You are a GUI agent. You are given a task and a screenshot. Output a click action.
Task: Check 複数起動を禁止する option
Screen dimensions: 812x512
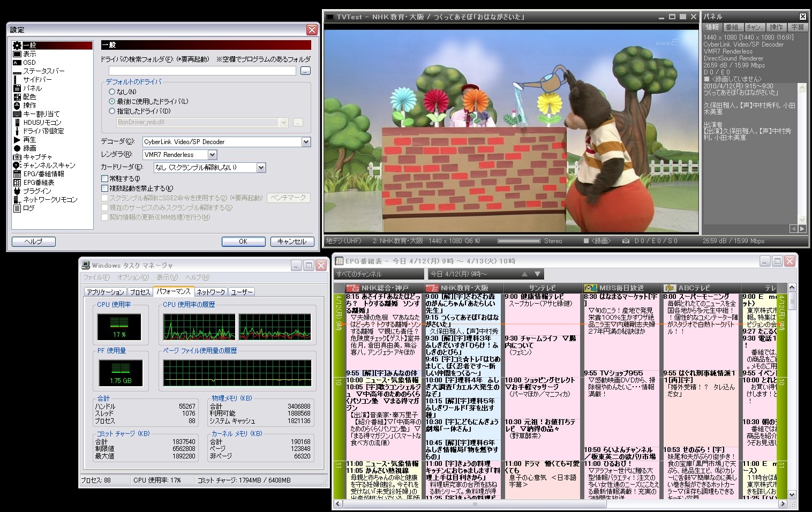coord(105,189)
